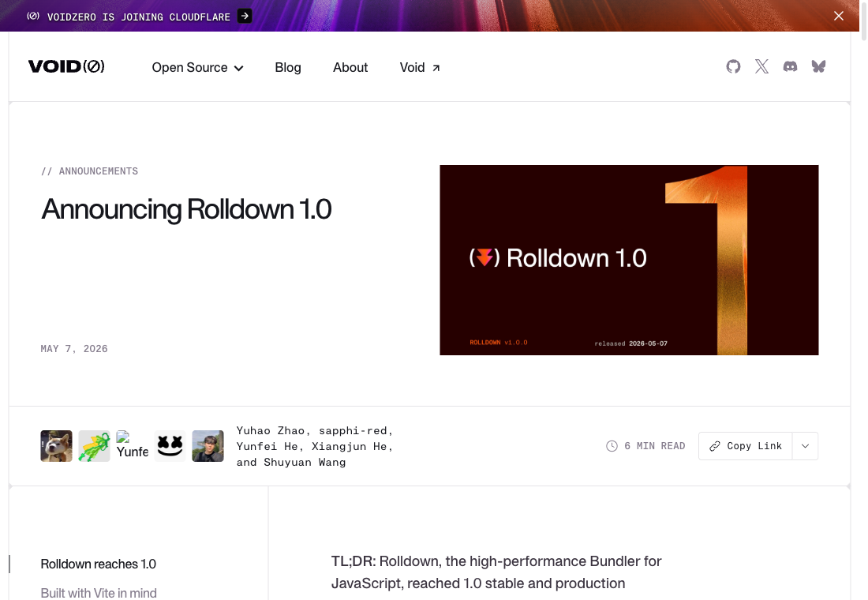Click the author names text
Viewport: 868px width, 600px height.
click(314, 446)
